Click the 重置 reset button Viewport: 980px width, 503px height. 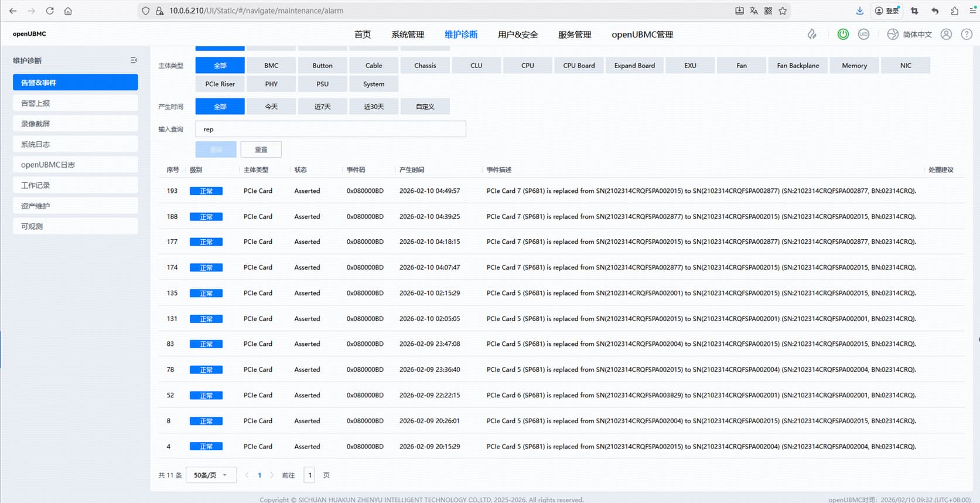tap(261, 149)
